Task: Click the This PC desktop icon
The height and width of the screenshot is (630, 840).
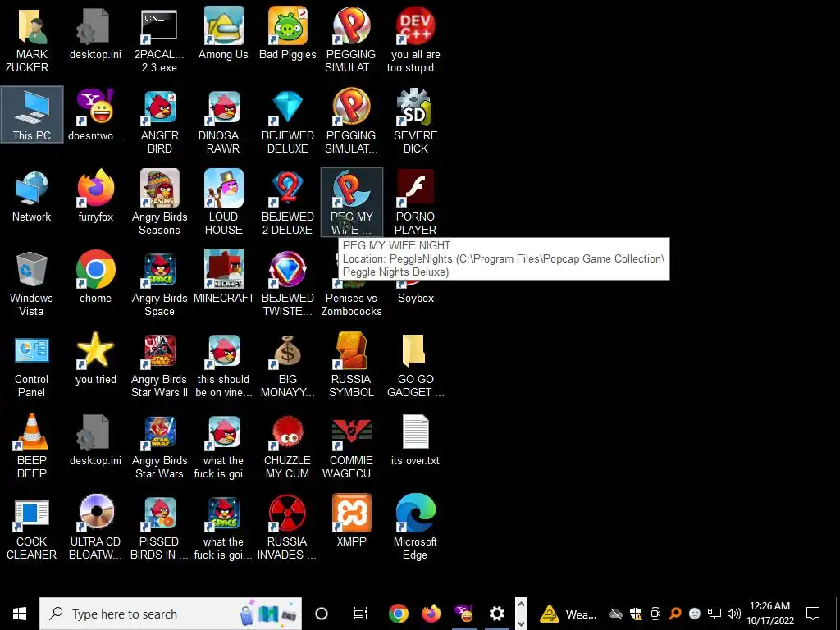Action: pyautogui.click(x=32, y=114)
